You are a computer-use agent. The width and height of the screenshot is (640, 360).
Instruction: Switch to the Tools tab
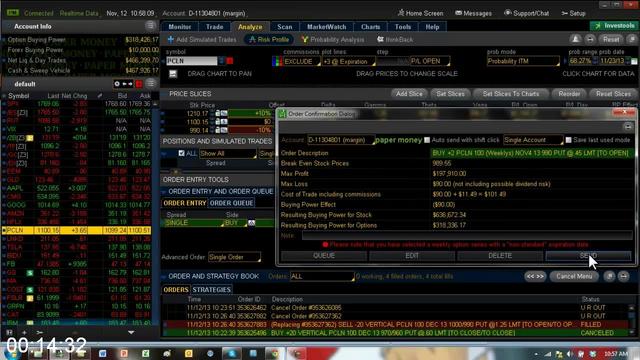[402, 27]
